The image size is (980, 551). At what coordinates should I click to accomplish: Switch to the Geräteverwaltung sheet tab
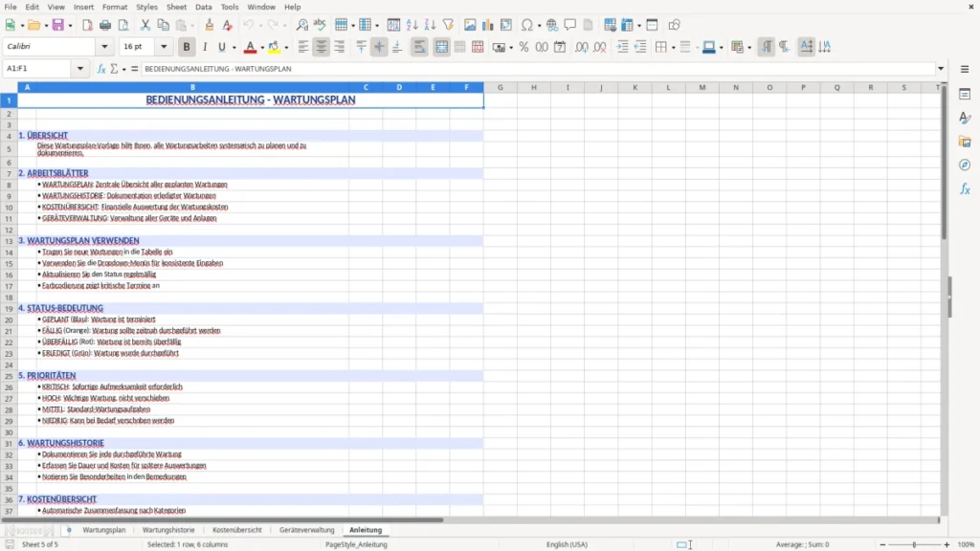[x=307, y=530]
